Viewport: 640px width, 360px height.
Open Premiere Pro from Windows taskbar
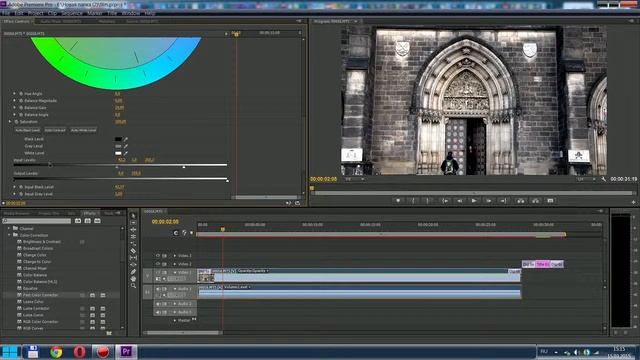126,351
